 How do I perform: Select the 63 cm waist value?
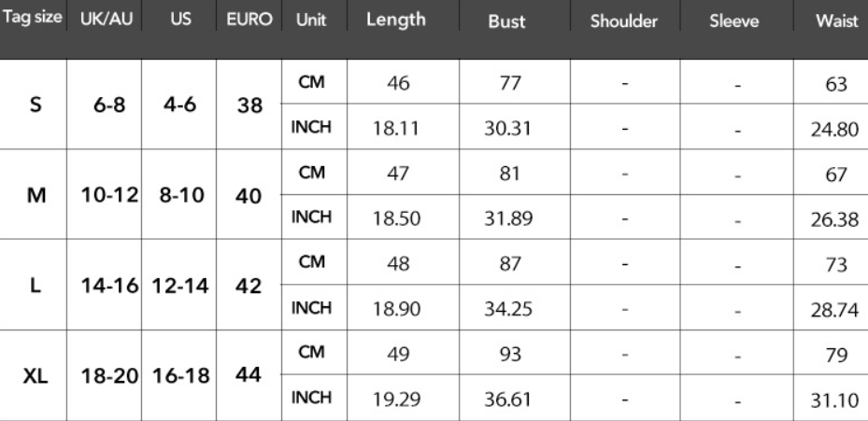tap(835, 83)
